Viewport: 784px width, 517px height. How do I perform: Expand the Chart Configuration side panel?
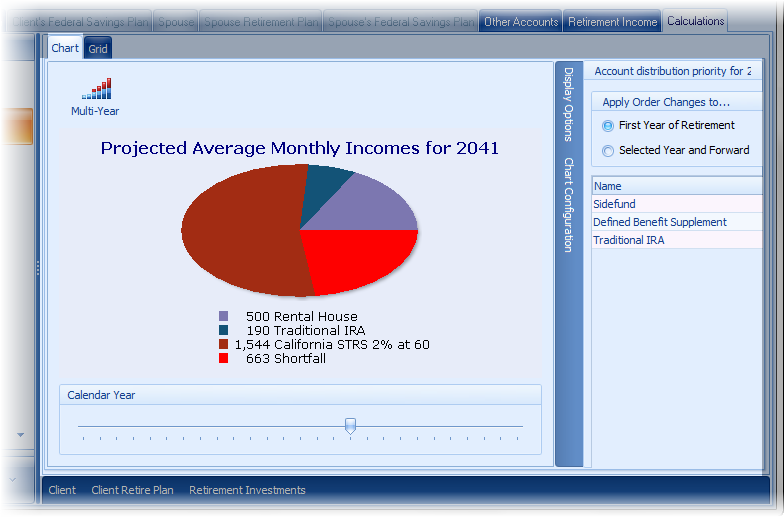568,204
